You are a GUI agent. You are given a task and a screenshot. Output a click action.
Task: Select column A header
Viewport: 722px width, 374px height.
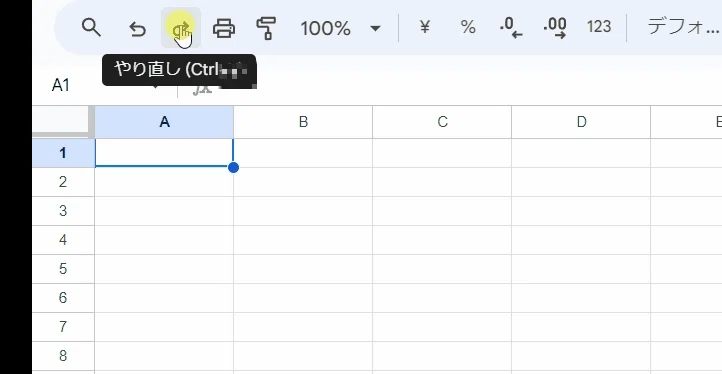[164, 122]
